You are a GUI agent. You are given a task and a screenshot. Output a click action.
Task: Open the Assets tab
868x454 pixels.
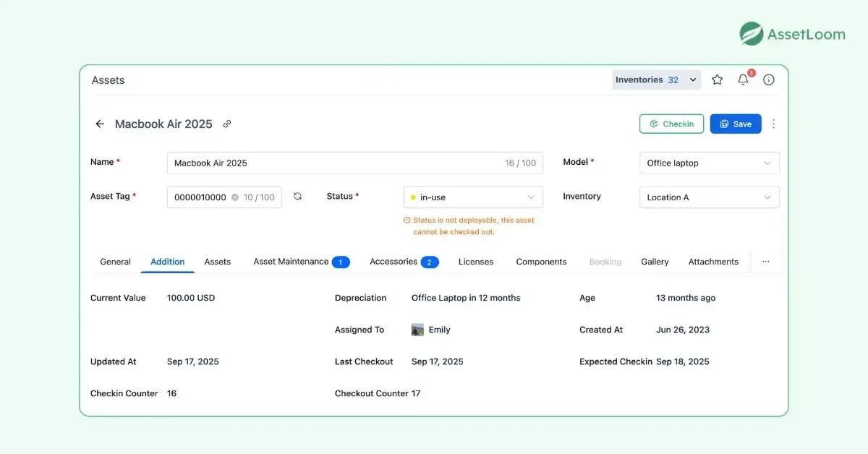point(218,262)
